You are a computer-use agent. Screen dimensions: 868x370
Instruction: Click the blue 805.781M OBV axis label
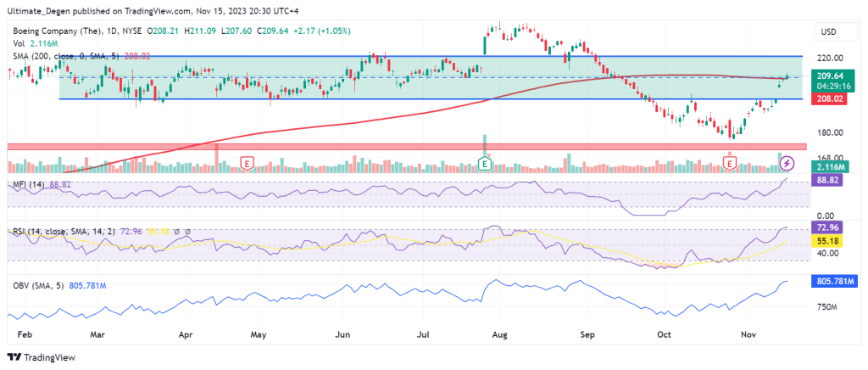(x=835, y=282)
